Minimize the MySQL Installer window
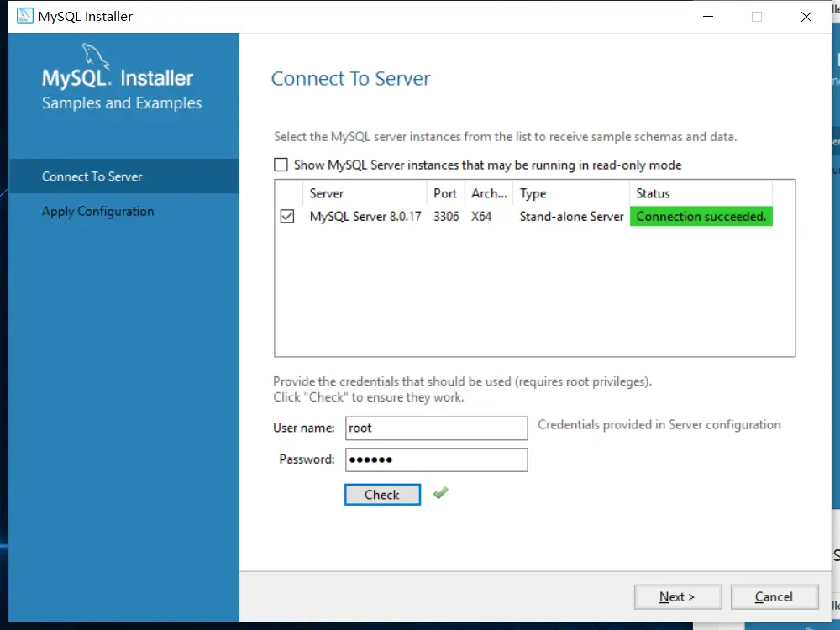This screenshot has width=840, height=630. pyautogui.click(x=708, y=17)
